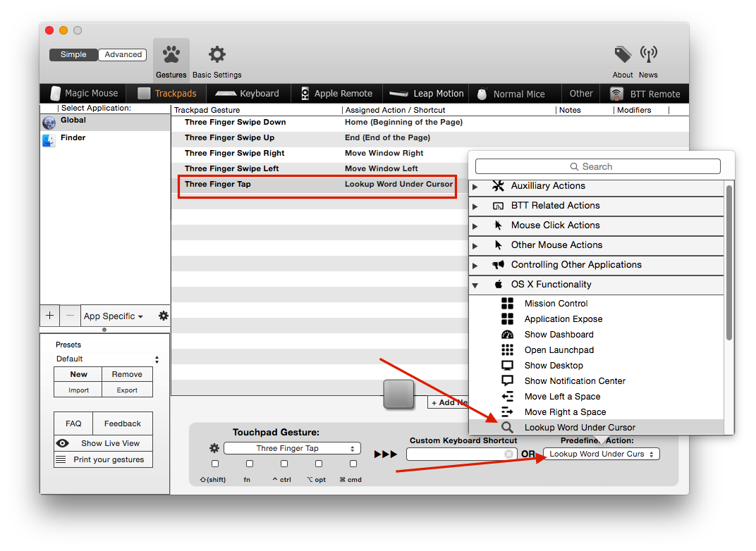This screenshot has width=756, height=551.
Task: Click the Controlling Other Applications megaphone icon
Action: [498, 264]
